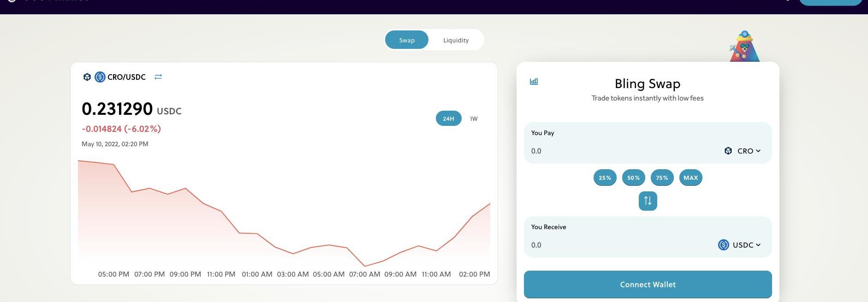
Task: Click the USDC token icon in chart header
Action: (x=100, y=77)
